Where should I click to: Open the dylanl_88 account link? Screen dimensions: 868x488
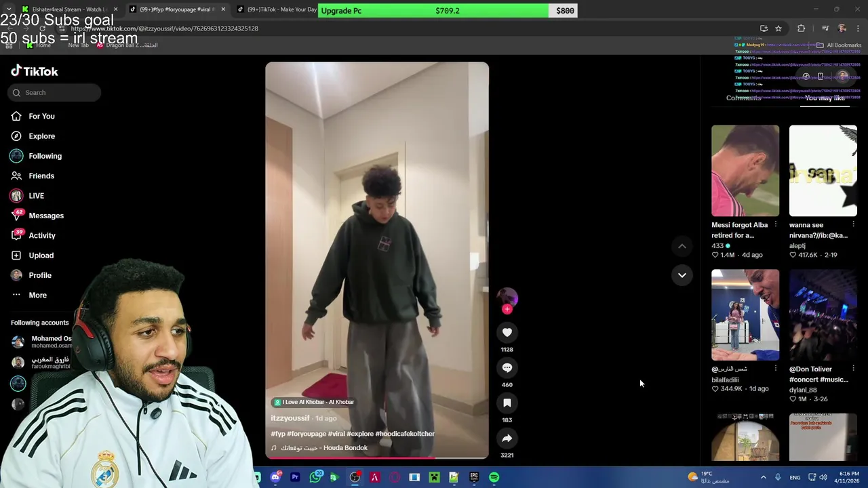pos(803,390)
